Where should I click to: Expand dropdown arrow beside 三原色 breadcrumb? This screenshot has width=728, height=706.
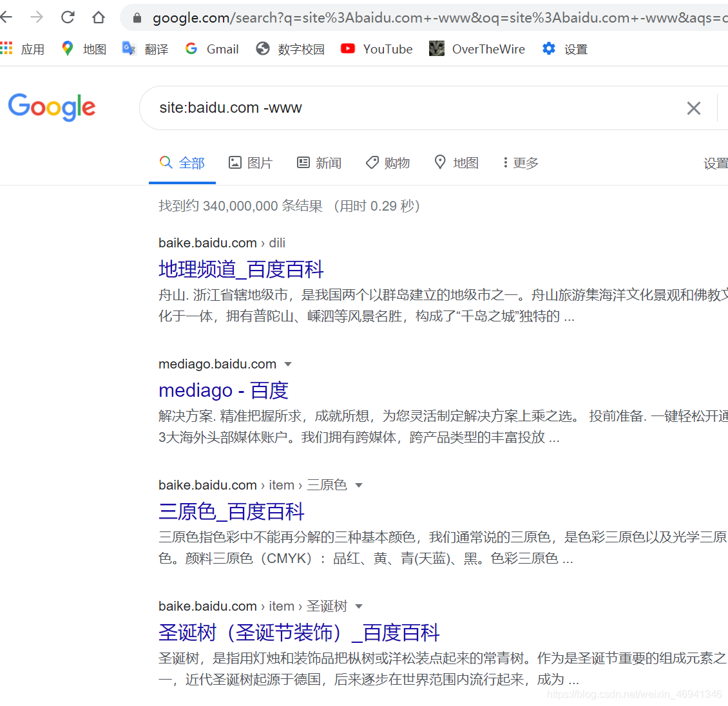pyautogui.click(x=358, y=485)
